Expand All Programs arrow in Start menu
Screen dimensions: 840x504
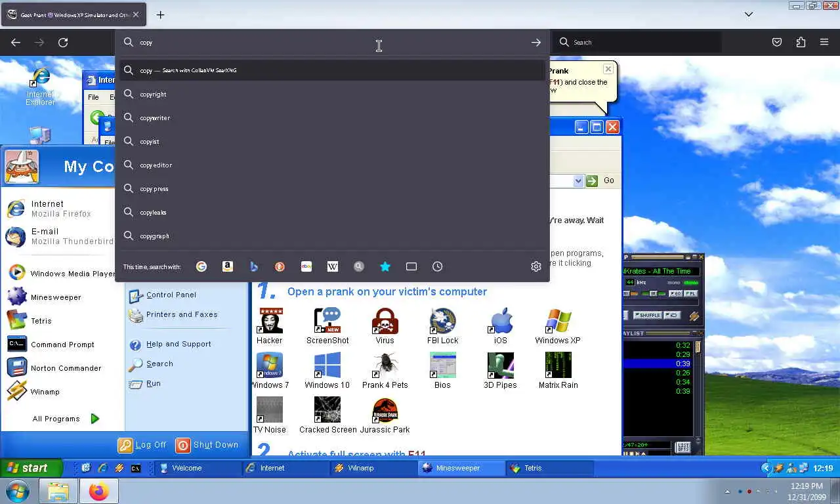pos(95,419)
